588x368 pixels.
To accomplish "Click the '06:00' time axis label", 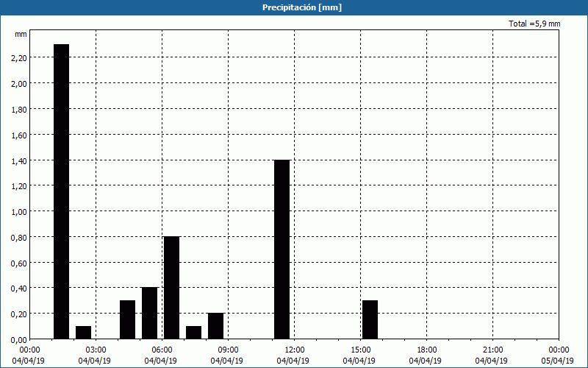I will click(x=162, y=350).
